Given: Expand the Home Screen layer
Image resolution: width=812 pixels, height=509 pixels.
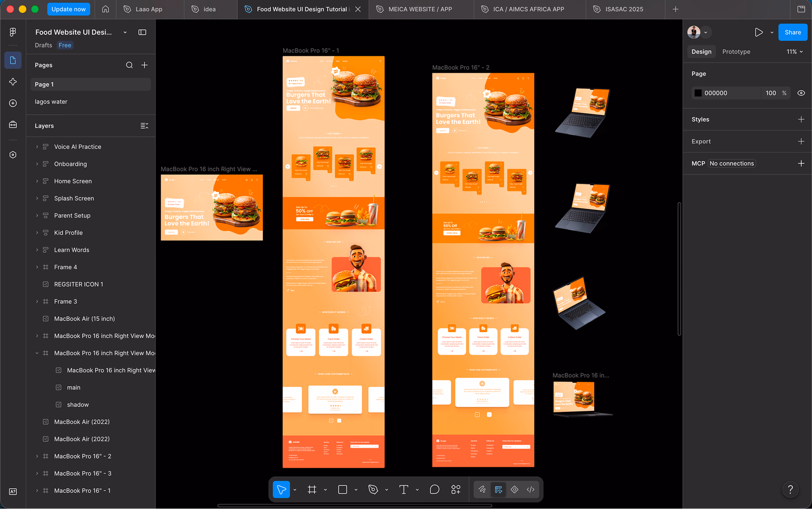Looking at the screenshot, I should pos(37,181).
